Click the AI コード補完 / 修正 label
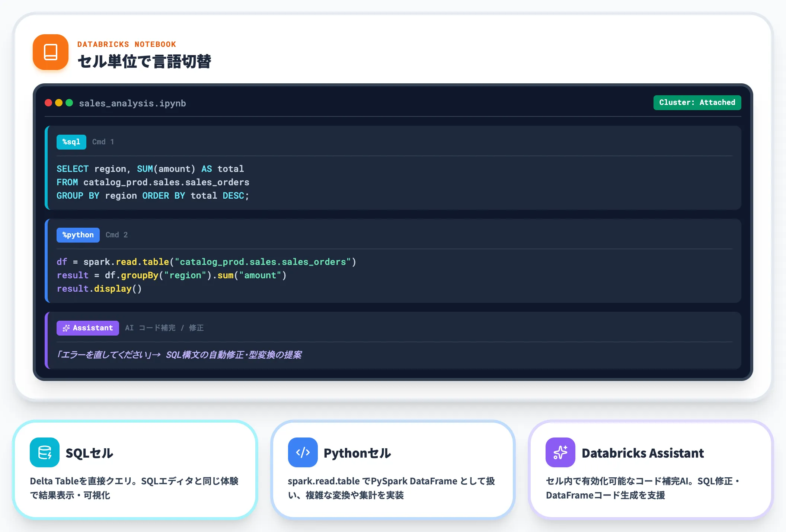The width and height of the screenshot is (786, 532). pyautogui.click(x=164, y=328)
